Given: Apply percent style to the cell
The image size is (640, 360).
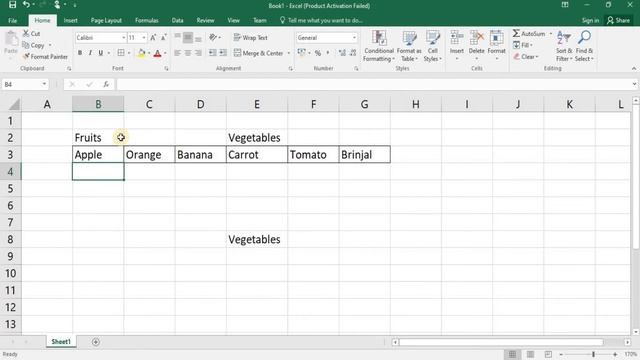Looking at the screenshot, I should 318,53.
